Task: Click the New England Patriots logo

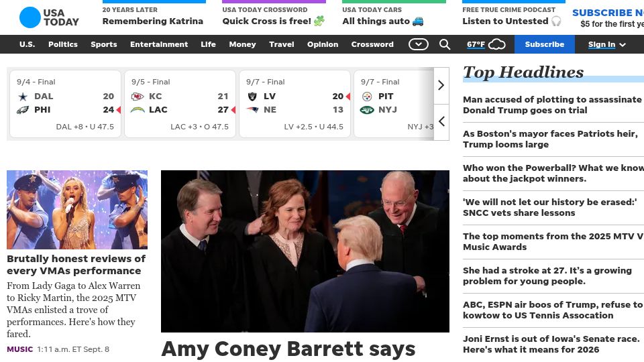Action: point(252,109)
